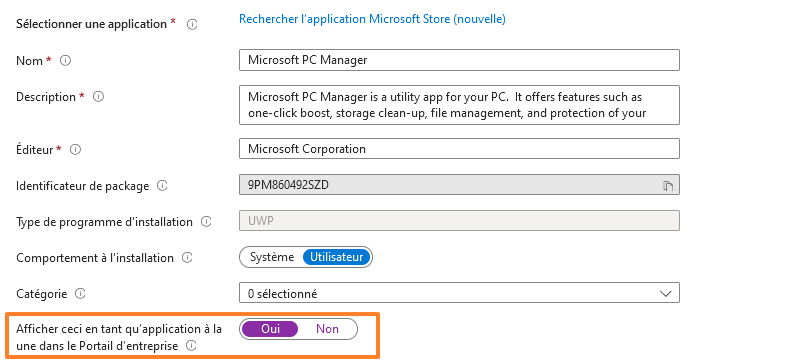
Task: Select Utilisateur install behavior
Action: (x=336, y=258)
